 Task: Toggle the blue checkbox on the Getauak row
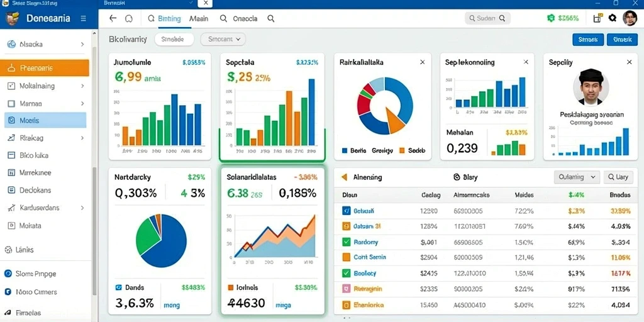click(x=347, y=211)
